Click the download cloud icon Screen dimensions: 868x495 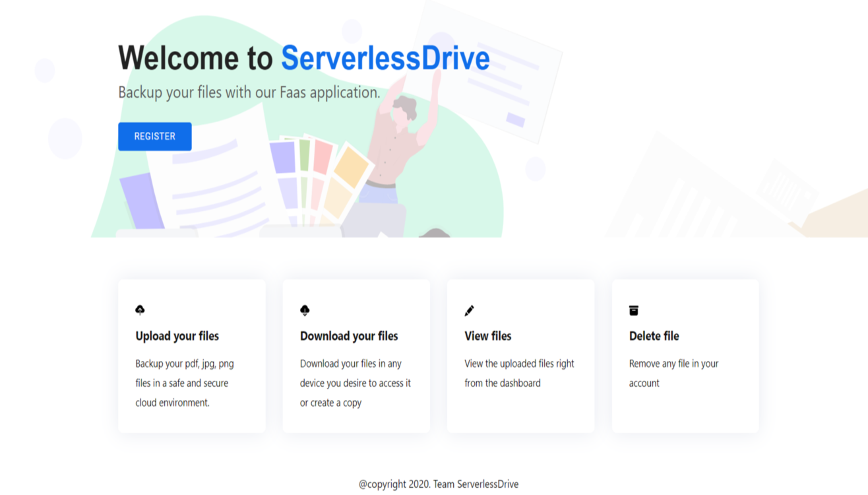point(305,310)
